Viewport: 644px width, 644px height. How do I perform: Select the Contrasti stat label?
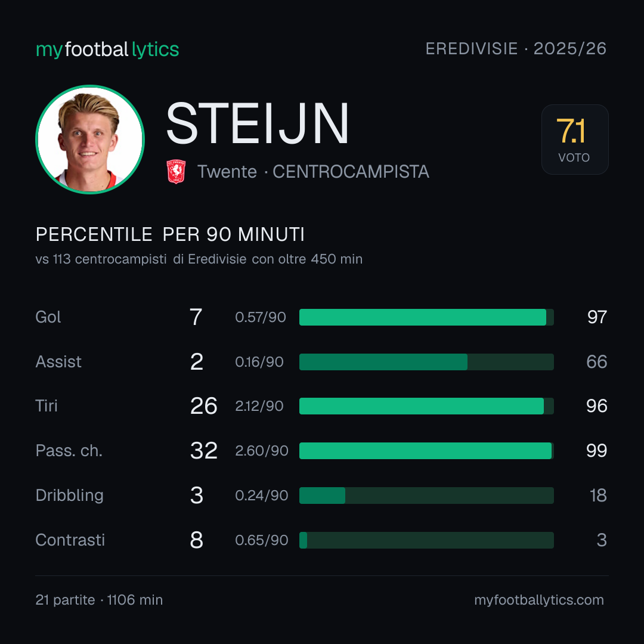click(x=70, y=540)
